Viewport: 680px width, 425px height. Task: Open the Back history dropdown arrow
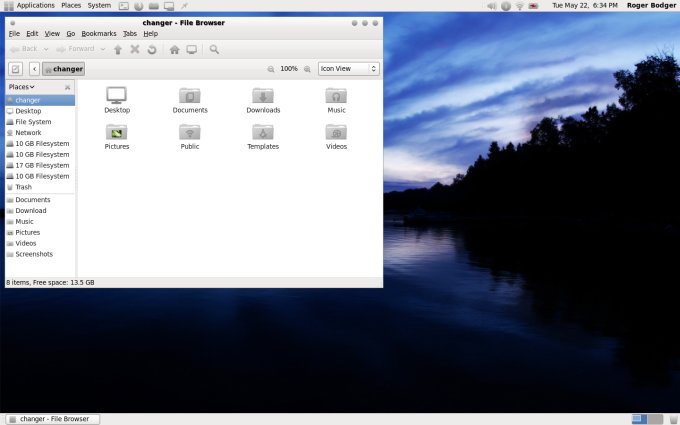(48, 49)
